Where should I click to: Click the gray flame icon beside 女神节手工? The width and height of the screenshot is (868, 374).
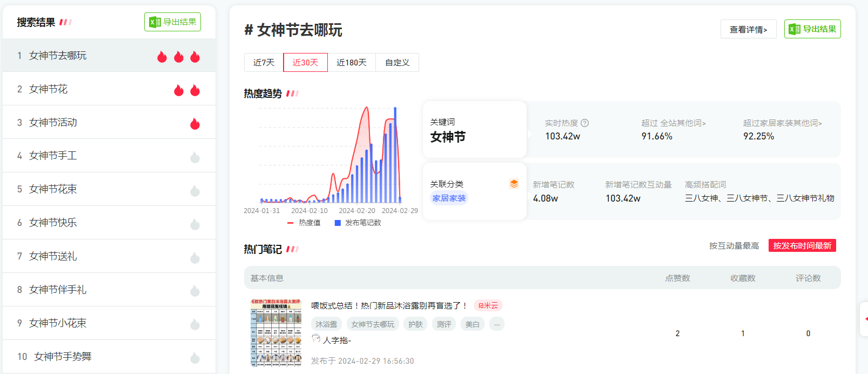coord(195,157)
